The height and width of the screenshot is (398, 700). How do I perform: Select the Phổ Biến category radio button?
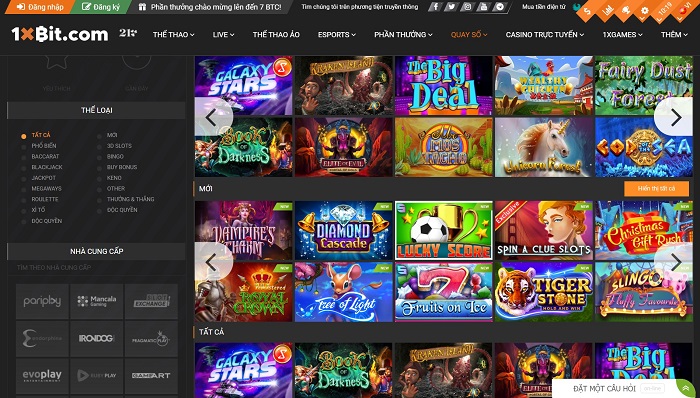point(24,146)
